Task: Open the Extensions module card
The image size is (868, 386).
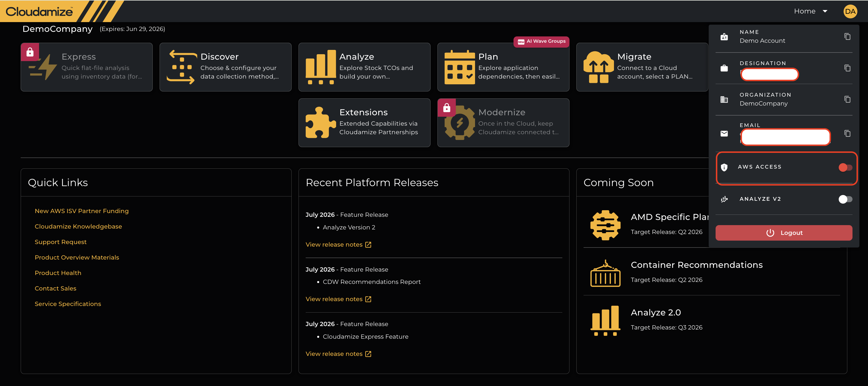Action: pos(364,122)
